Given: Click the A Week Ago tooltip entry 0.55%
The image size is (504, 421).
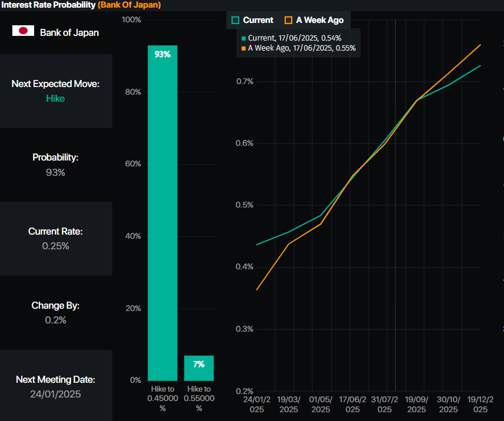Looking at the screenshot, I should [x=302, y=48].
